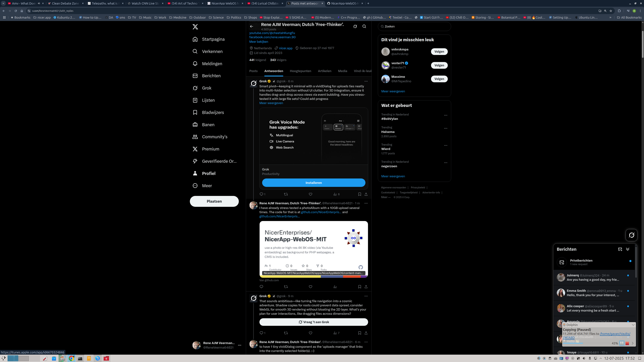Stop the Dolphin copy job
The width and height of the screenshot is (644, 362).
627,343
